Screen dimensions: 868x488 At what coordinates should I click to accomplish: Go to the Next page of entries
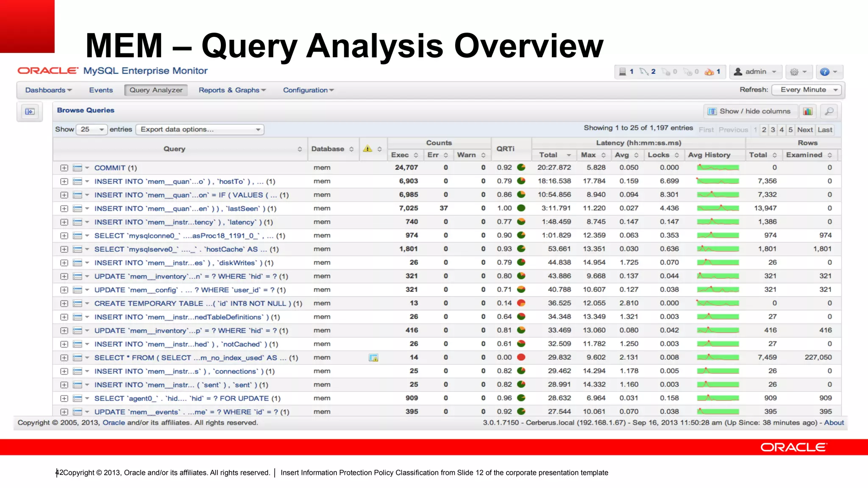click(x=805, y=130)
